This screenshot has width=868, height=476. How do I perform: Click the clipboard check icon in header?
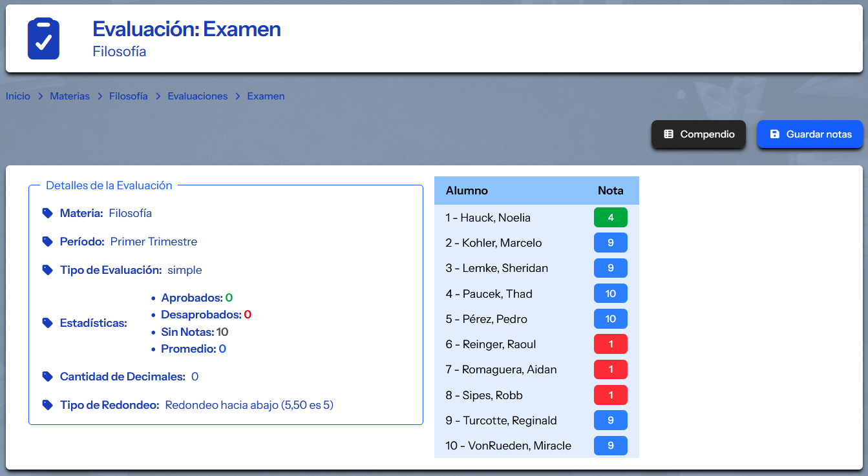click(43, 39)
